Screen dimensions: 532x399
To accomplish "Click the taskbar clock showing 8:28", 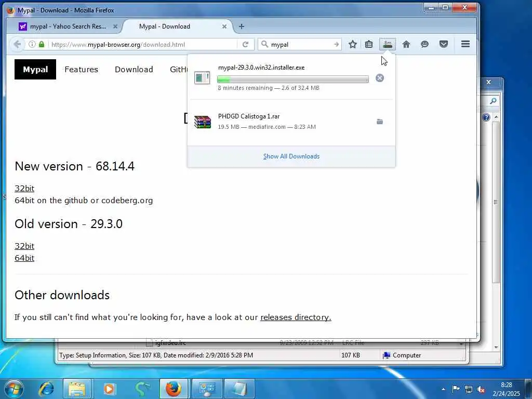I will [506, 389].
